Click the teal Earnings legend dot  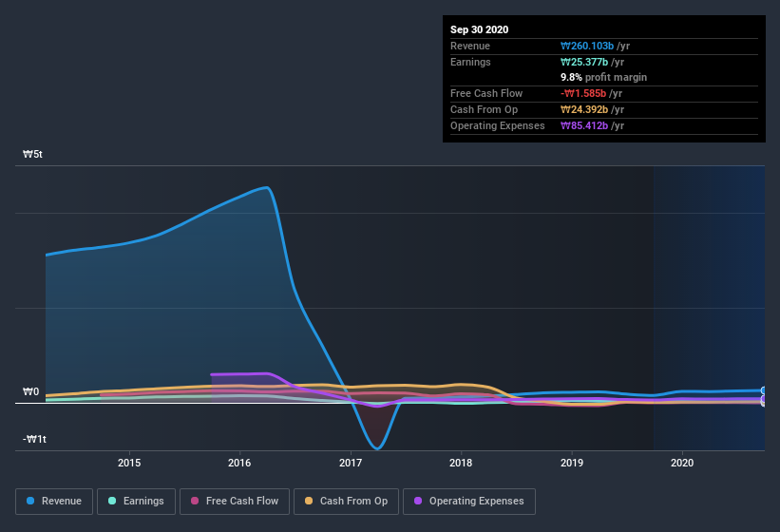(x=113, y=501)
